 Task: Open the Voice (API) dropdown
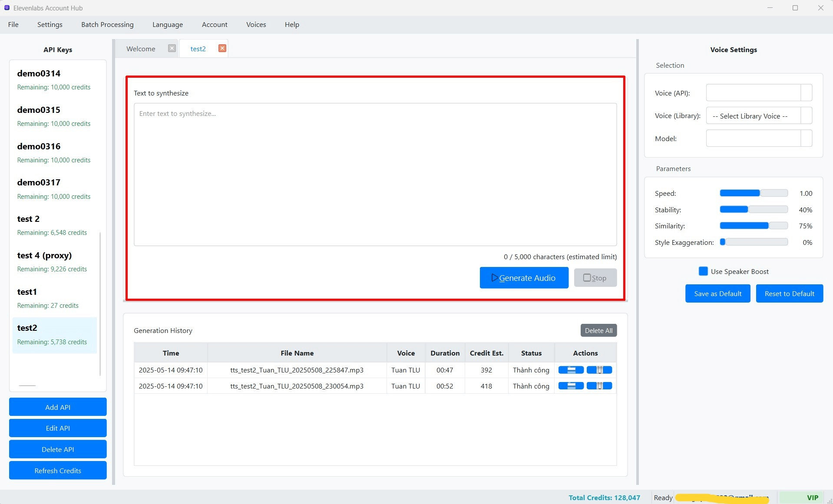tap(759, 93)
